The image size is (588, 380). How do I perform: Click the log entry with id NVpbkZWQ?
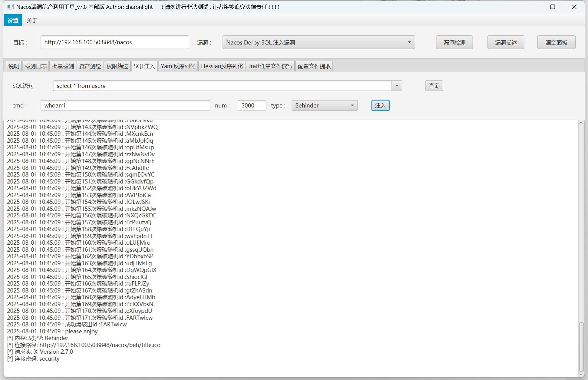pos(82,127)
